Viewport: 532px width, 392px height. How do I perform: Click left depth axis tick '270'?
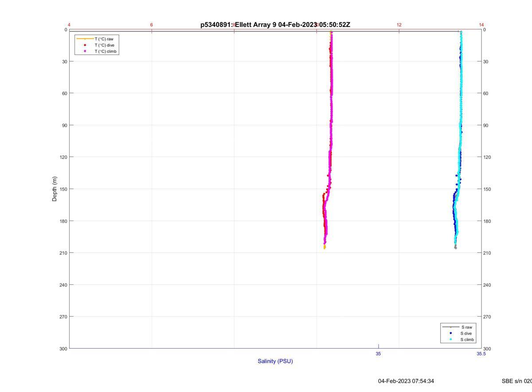click(x=63, y=317)
